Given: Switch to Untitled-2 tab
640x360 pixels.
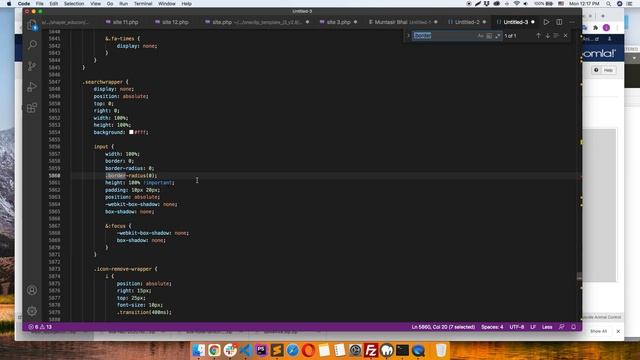Looking at the screenshot, I should [x=467, y=22].
